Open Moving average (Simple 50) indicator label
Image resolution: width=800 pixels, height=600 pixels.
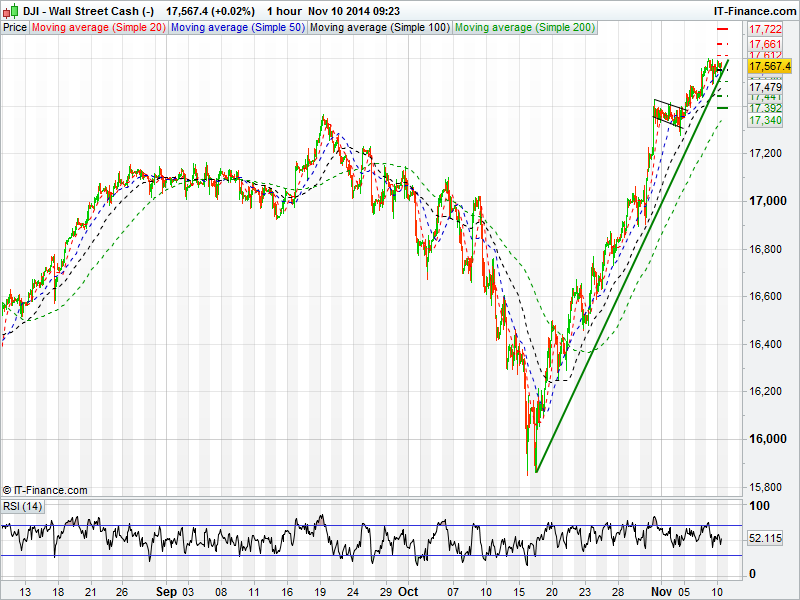tap(238, 28)
